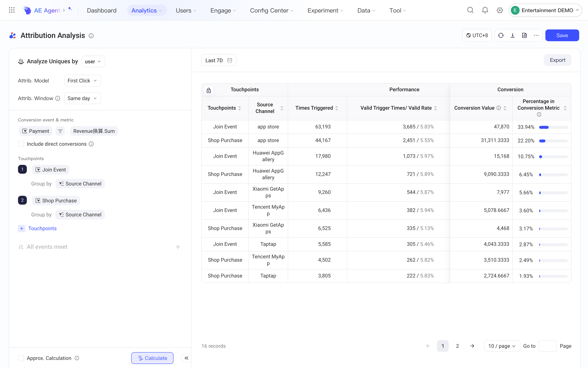Viewport: 588px width, 368px height.
Task: Open the notifications bell
Action: click(x=485, y=10)
